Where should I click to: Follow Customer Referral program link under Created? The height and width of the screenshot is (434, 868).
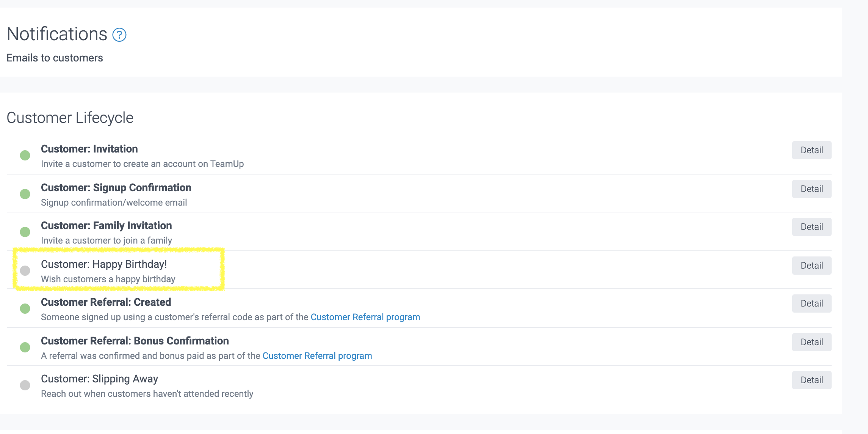coord(365,317)
